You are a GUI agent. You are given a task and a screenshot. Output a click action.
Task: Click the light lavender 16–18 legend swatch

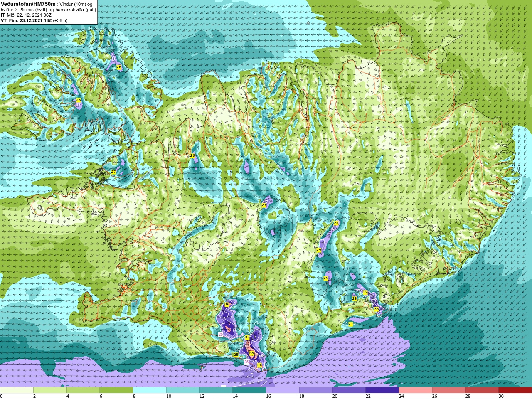click(283, 390)
